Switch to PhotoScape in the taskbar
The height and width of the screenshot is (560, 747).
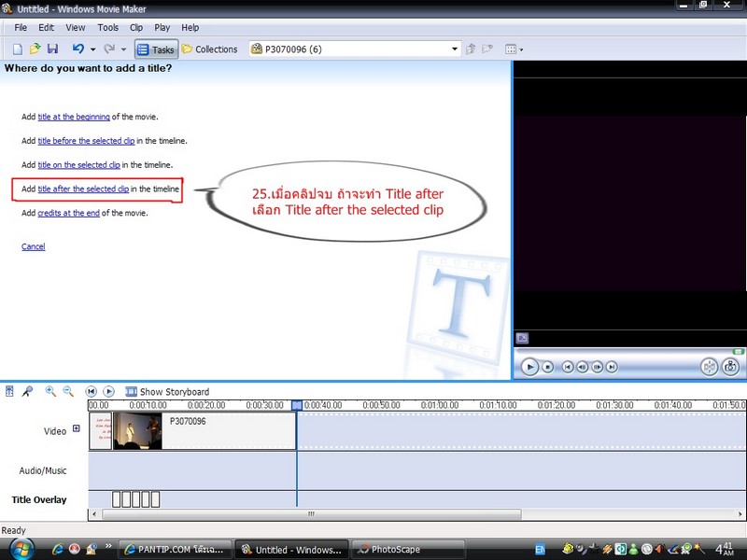[408, 550]
